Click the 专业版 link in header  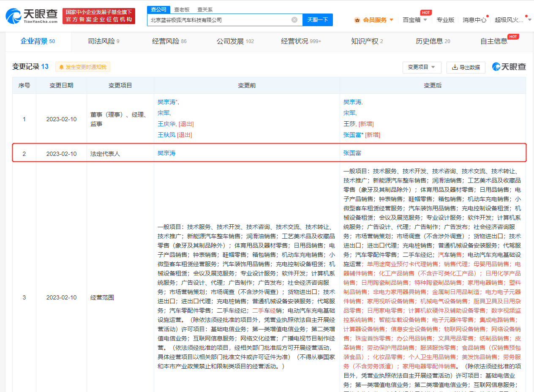445,20
